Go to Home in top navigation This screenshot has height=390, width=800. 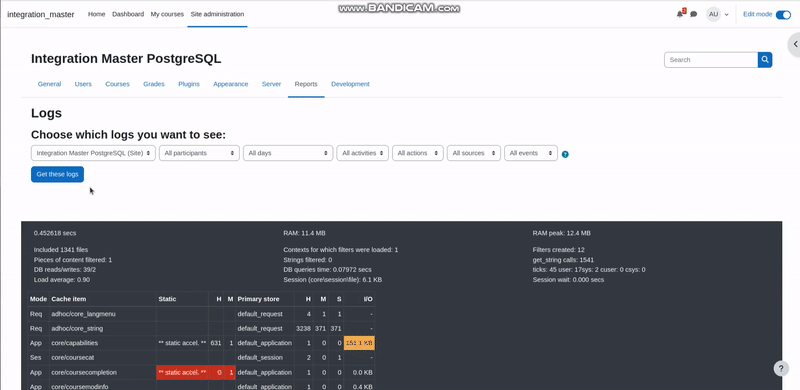[96, 14]
